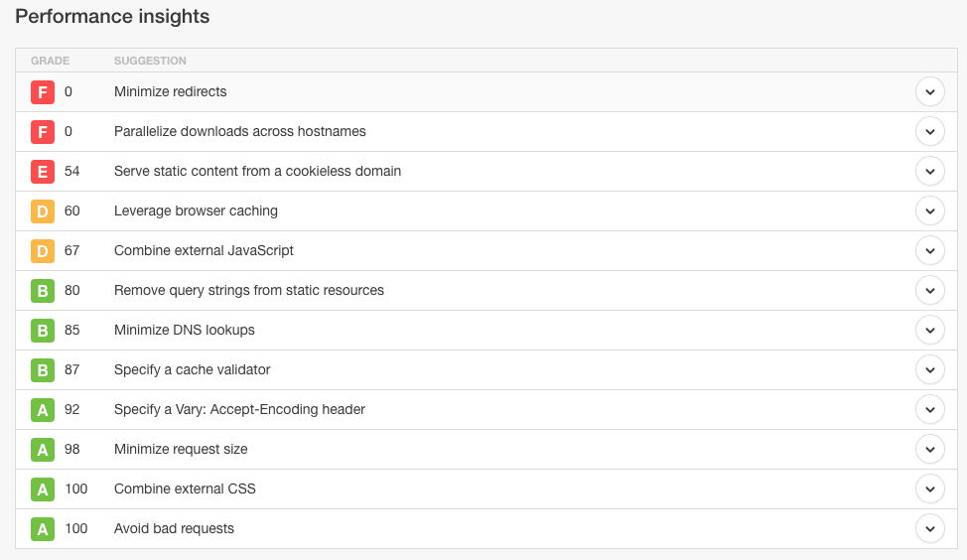The height and width of the screenshot is (560, 967).
Task: Click the D badge beside Combine external JavaScript
Action: pos(43,251)
